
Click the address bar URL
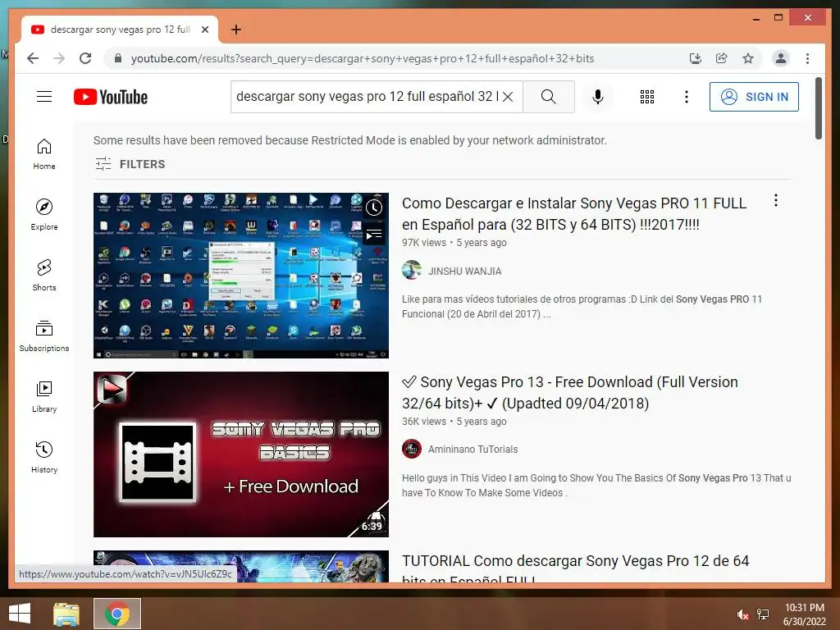(363, 58)
